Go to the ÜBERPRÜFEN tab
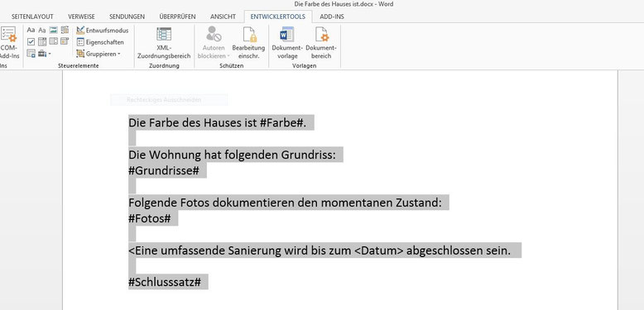The width and height of the screenshot is (644, 310). click(177, 17)
